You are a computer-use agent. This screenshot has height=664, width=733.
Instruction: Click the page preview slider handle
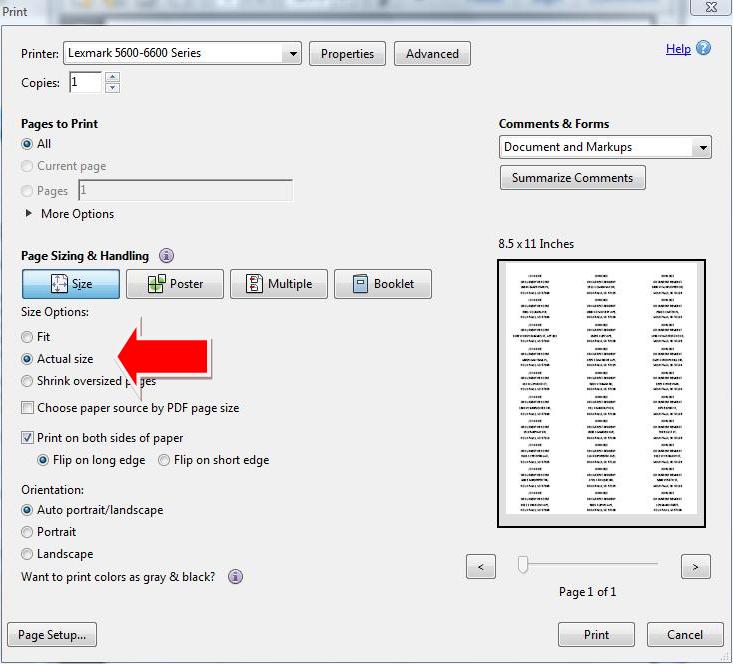522,566
